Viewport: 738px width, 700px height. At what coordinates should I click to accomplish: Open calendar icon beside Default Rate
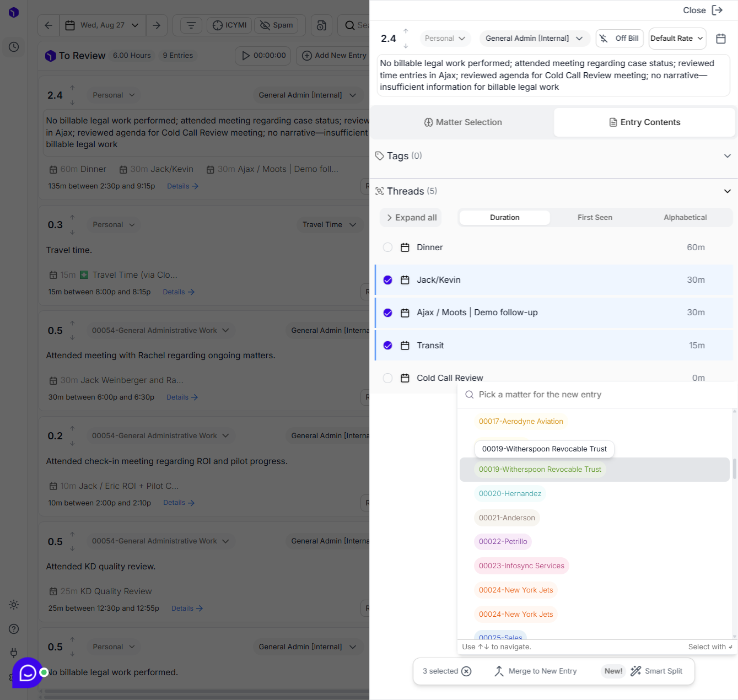[720, 39]
